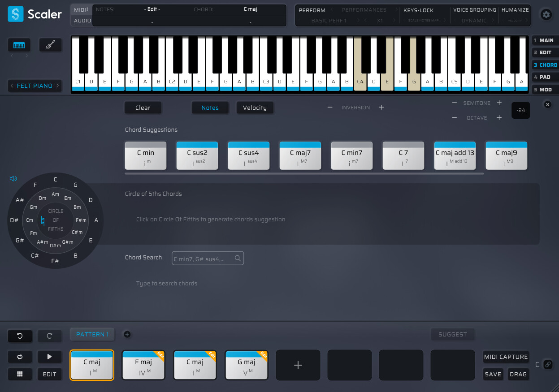559x392 pixels.
Task: Open the grid pads icon
Action: point(20,374)
